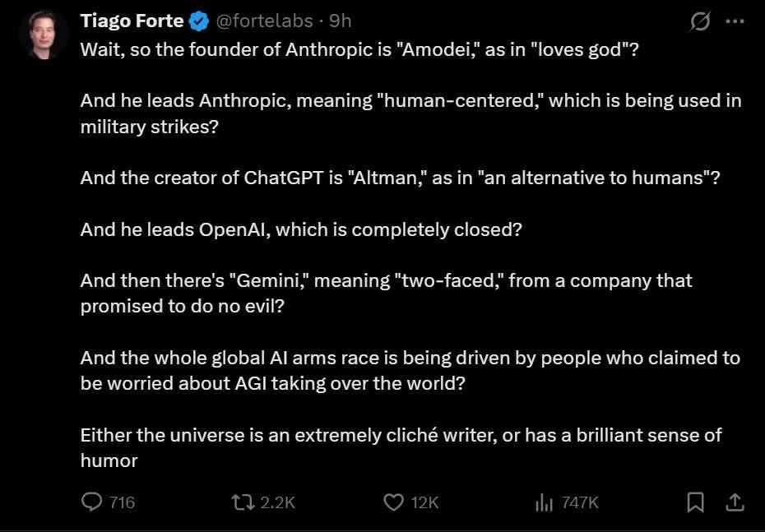Click the 747K views count
This screenshot has height=532, width=765.
coord(579,502)
